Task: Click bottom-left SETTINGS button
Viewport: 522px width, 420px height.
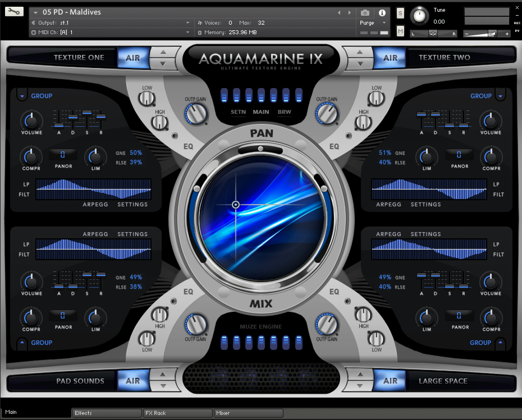Action: [x=132, y=234]
